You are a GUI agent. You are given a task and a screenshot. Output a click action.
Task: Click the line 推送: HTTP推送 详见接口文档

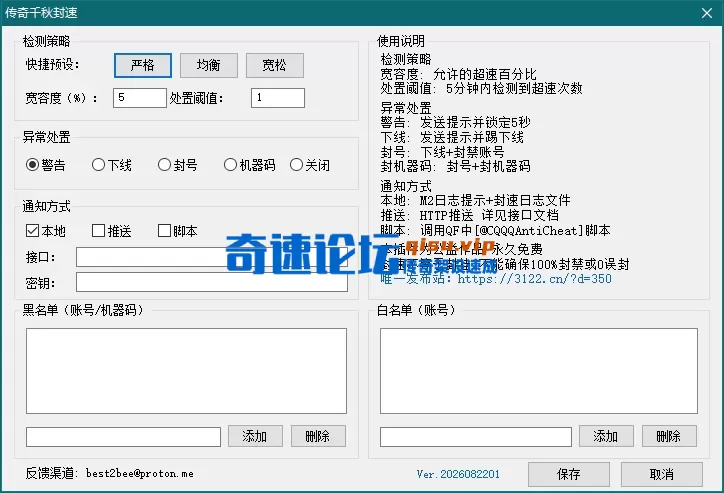pyautogui.click(x=470, y=215)
